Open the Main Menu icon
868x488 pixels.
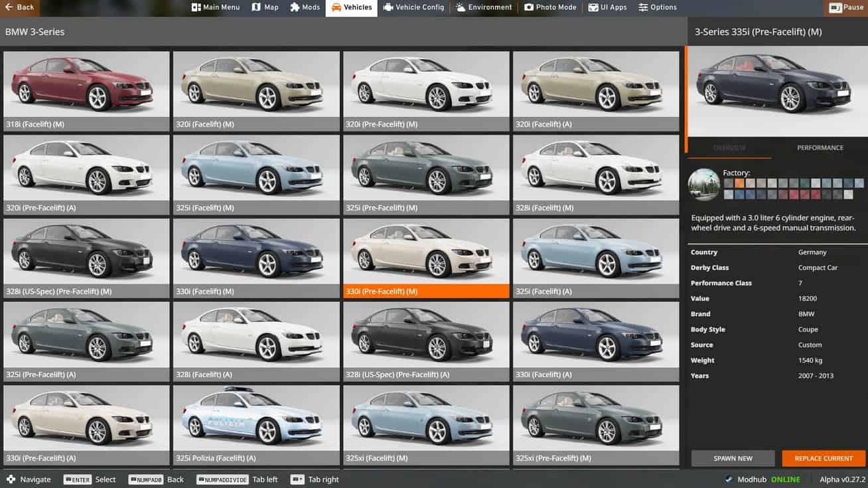(x=196, y=7)
